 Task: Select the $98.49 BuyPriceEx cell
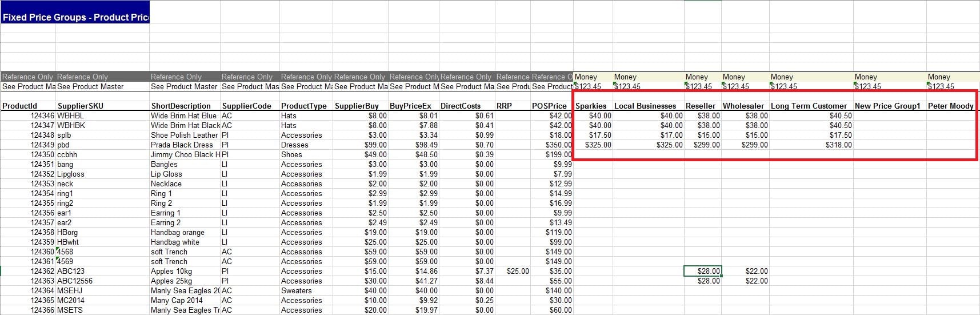click(x=414, y=145)
